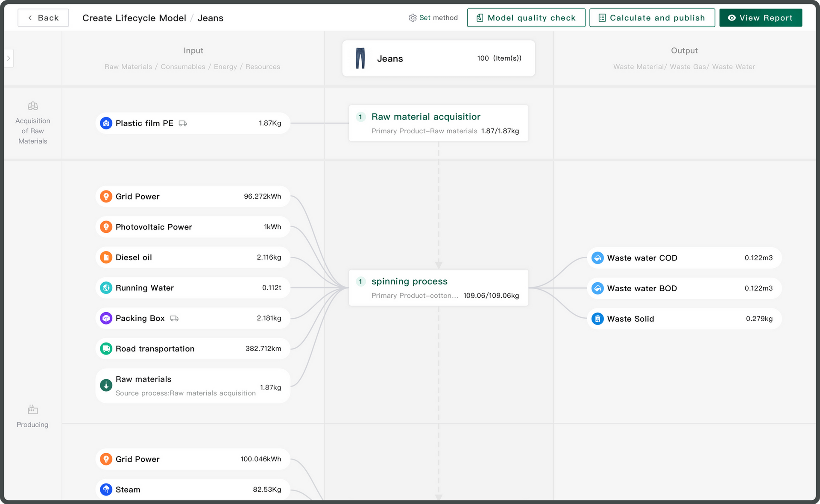The image size is (820, 504).
Task: Click the truck icon beside Plastic film PE
Action: point(183,123)
